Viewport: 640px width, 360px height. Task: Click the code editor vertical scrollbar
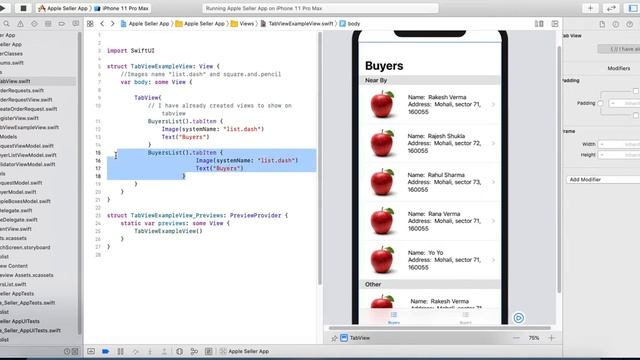click(320, 158)
